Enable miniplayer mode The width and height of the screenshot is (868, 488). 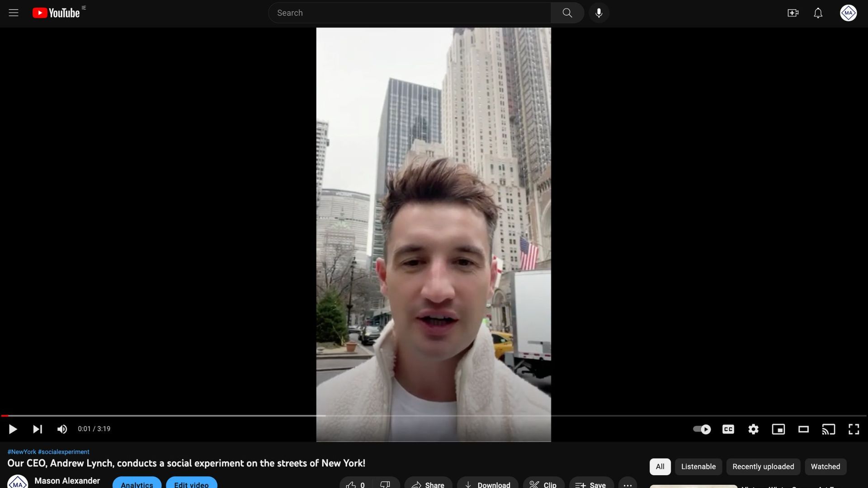tap(778, 429)
